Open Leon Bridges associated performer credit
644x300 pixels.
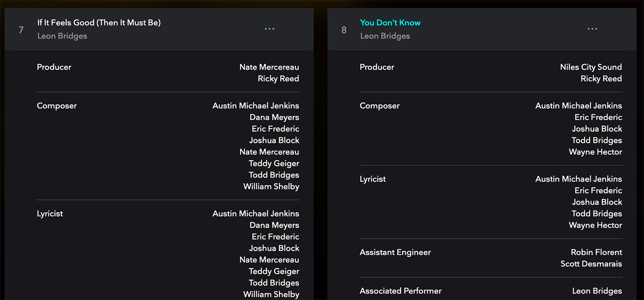597,291
